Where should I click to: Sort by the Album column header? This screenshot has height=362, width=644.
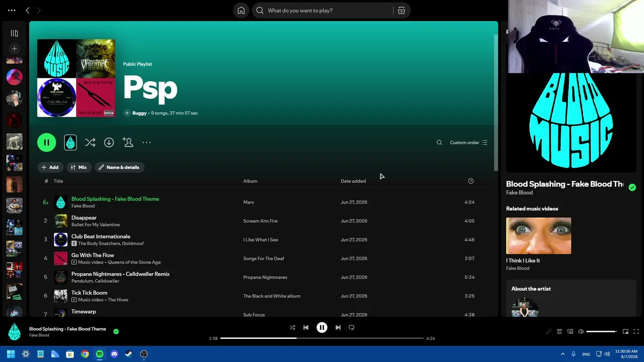coord(250,181)
